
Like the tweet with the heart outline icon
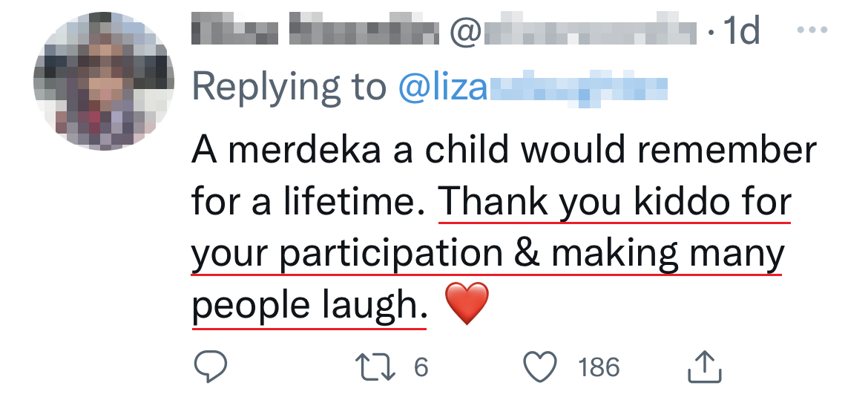click(x=540, y=367)
